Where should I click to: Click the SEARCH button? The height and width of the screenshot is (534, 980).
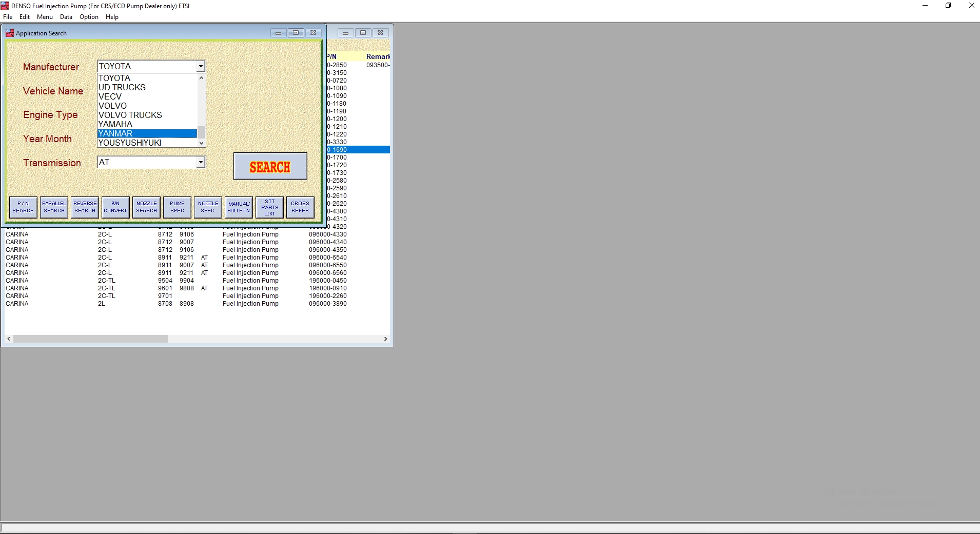point(270,166)
